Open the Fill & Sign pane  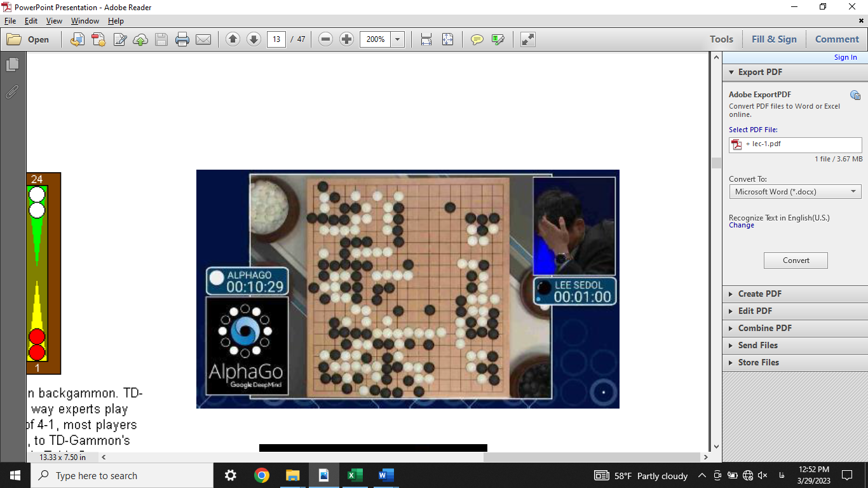pyautogui.click(x=774, y=39)
